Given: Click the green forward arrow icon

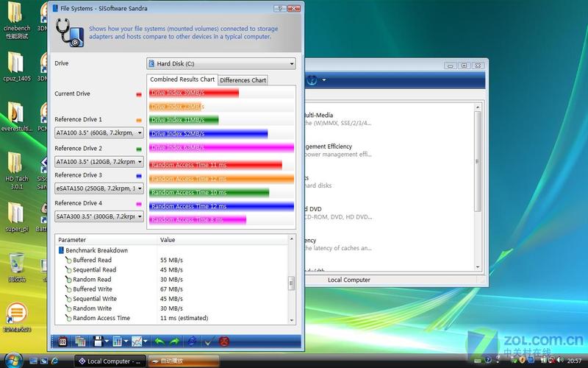Looking at the screenshot, I should point(175,342).
